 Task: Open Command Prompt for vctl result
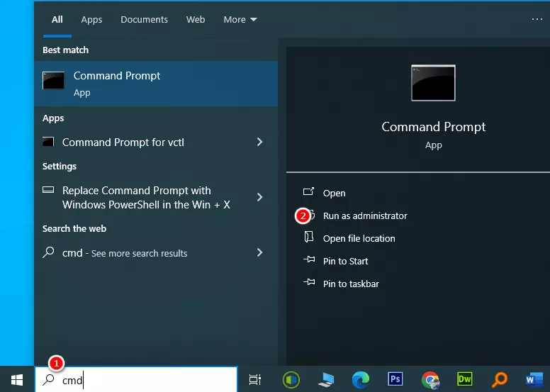[x=156, y=142]
